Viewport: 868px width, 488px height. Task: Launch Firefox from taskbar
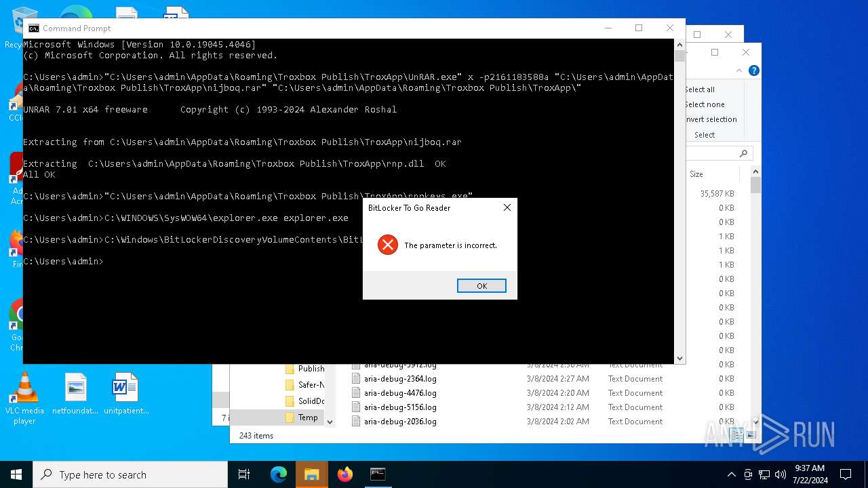coord(345,474)
